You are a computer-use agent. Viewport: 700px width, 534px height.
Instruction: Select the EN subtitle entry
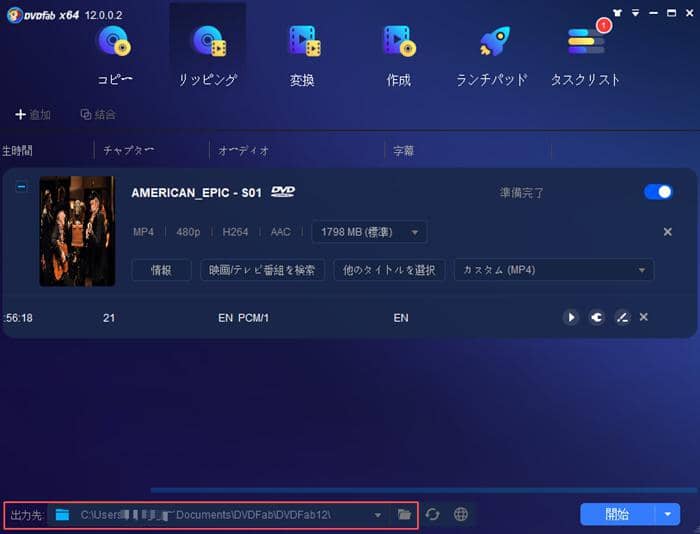401,318
